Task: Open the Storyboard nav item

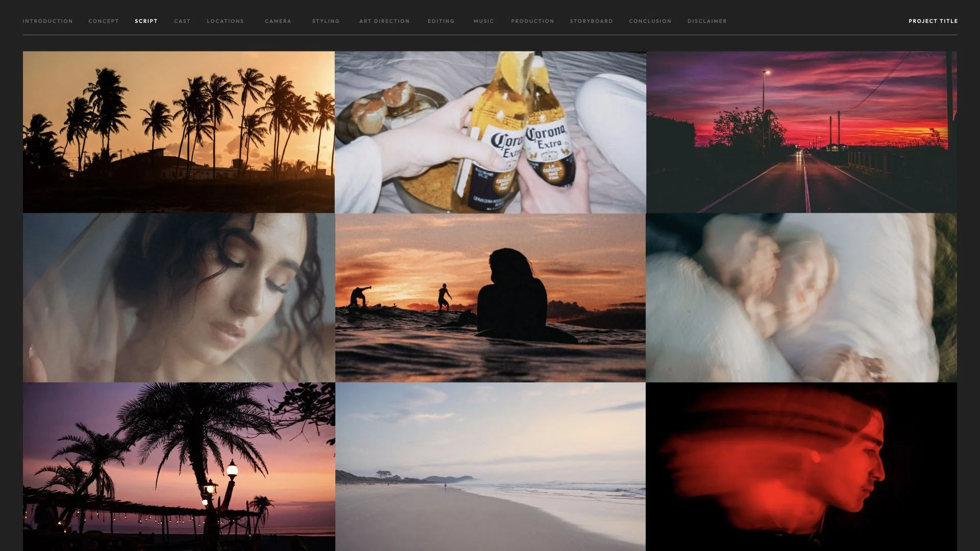Action: (591, 21)
